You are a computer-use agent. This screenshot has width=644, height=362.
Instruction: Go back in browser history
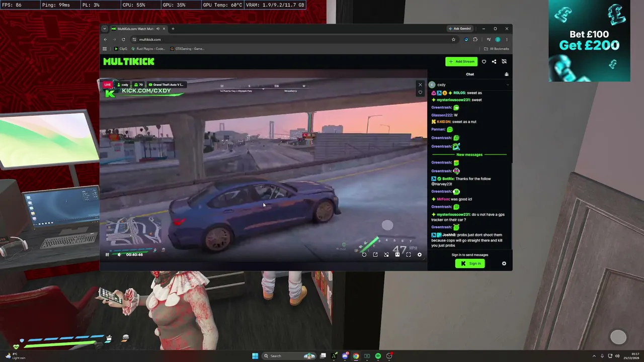[105, 39]
